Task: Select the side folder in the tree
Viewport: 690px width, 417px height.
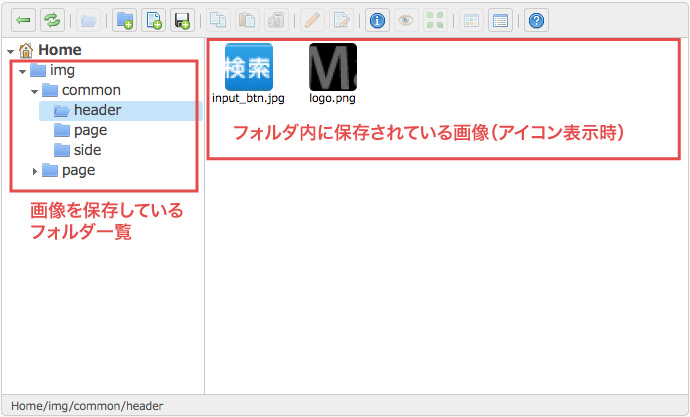Action: coord(87,150)
